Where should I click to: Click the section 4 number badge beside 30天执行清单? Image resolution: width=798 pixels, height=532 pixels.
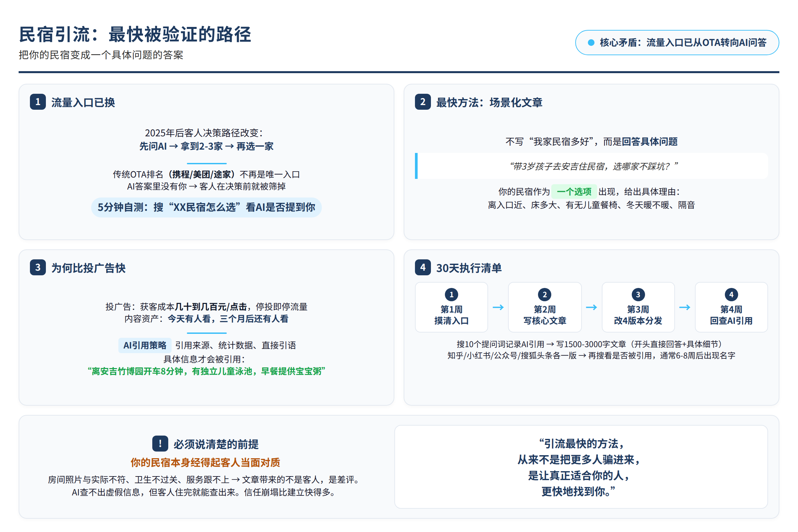(423, 267)
